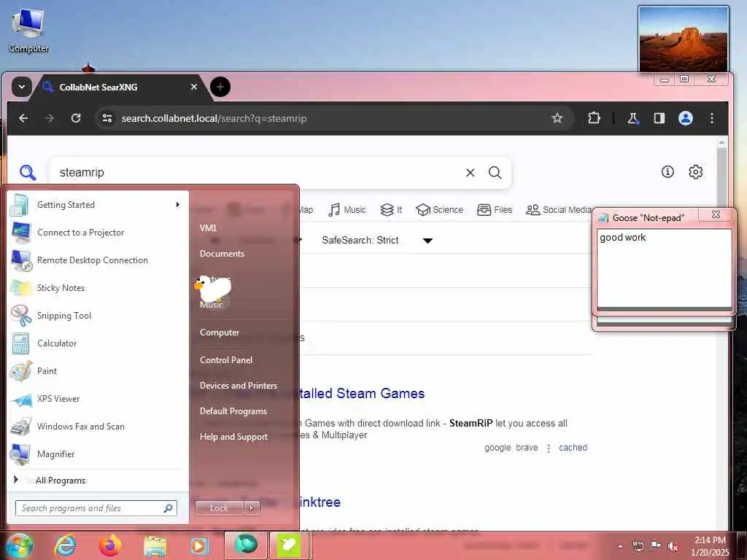Open Devices and Printers
Image resolution: width=747 pixels, height=560 pixels.
(239, 386)
